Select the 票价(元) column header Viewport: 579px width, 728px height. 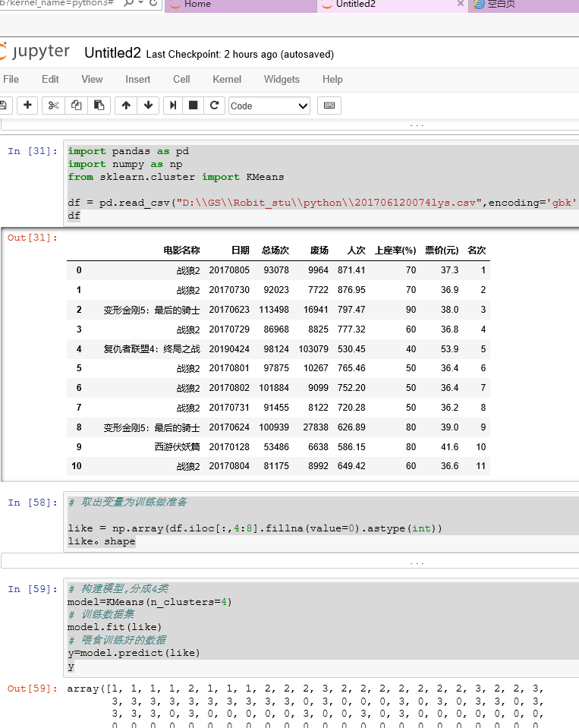pyautogui.click(x=442, y=251)
